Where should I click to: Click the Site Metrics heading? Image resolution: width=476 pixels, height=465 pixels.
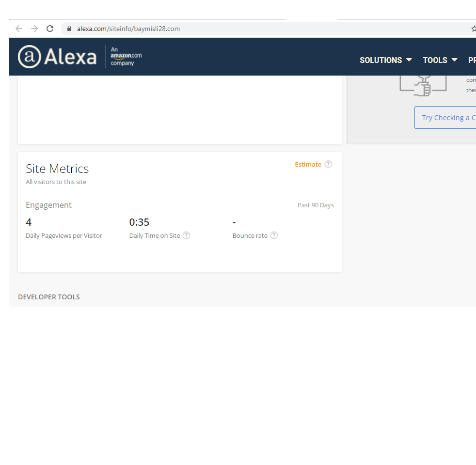pyautogui.click(x=57, y=169)
